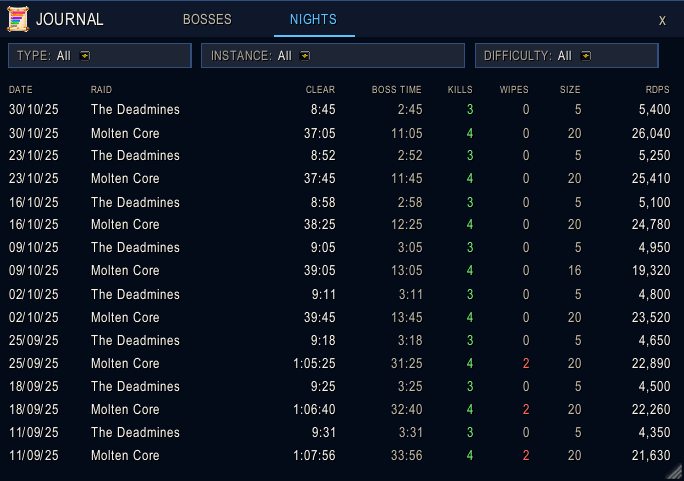Click boss time 33:56
Image resolution: width=684 pixels, height=481 pixels.
(x=407, y=455)
